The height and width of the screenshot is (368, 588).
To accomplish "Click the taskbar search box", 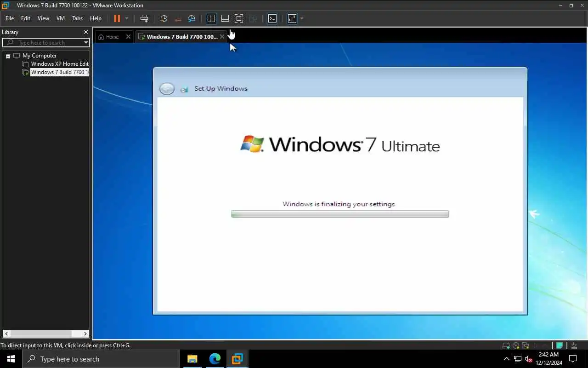I will pyautogui.click(x=101, y=359).
